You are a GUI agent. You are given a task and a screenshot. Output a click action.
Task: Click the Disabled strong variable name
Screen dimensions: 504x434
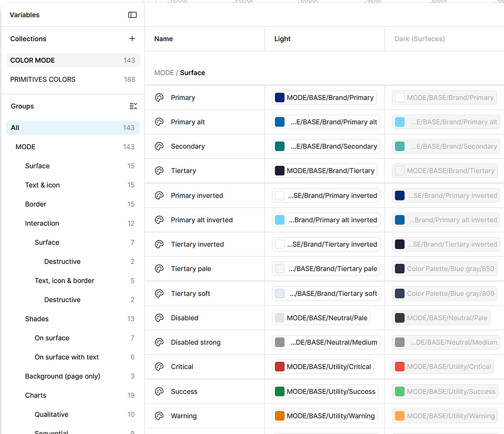point(196,342)
